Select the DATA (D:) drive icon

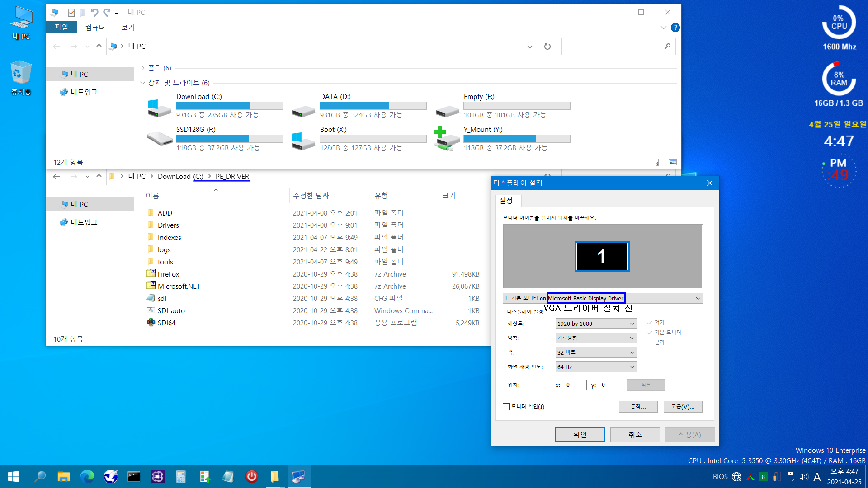click(x=303, y=110)
